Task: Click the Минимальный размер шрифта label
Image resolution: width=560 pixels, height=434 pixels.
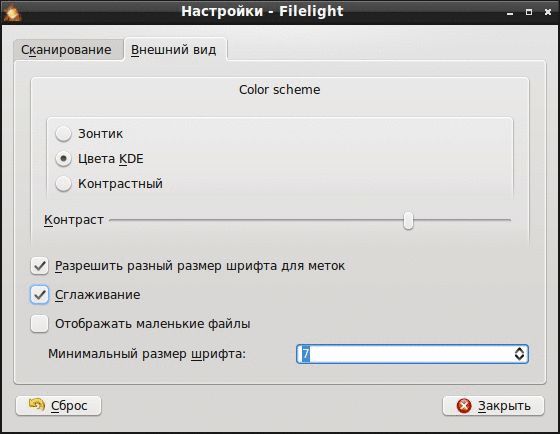Action: pyautogui.click(x=147, y=354)
